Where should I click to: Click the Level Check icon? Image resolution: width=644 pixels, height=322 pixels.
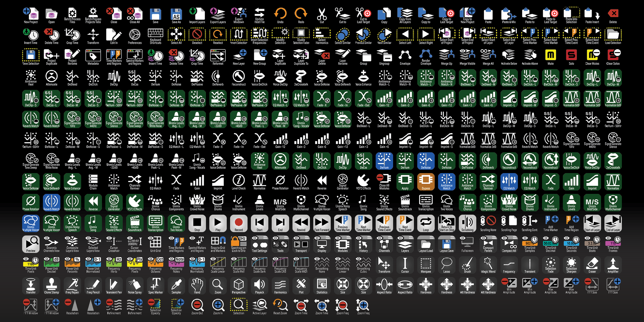(x=238, y=182)
